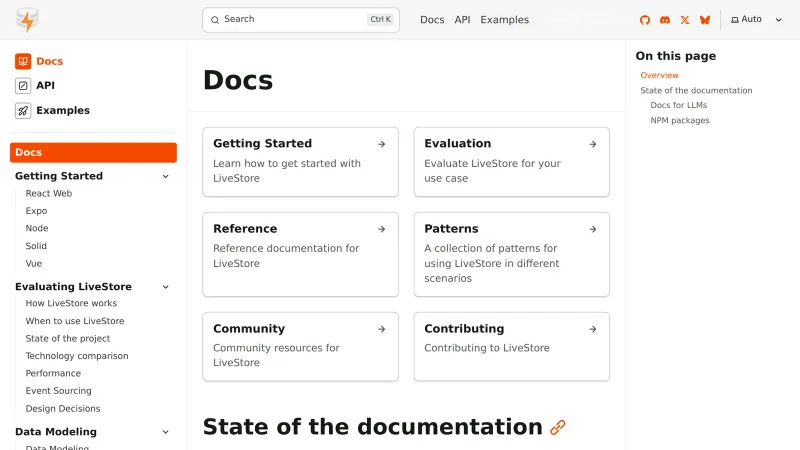This screenshot has width=800, height=450.
Task: Copy link icon beside State of the documentation
Action: [558, 427]
